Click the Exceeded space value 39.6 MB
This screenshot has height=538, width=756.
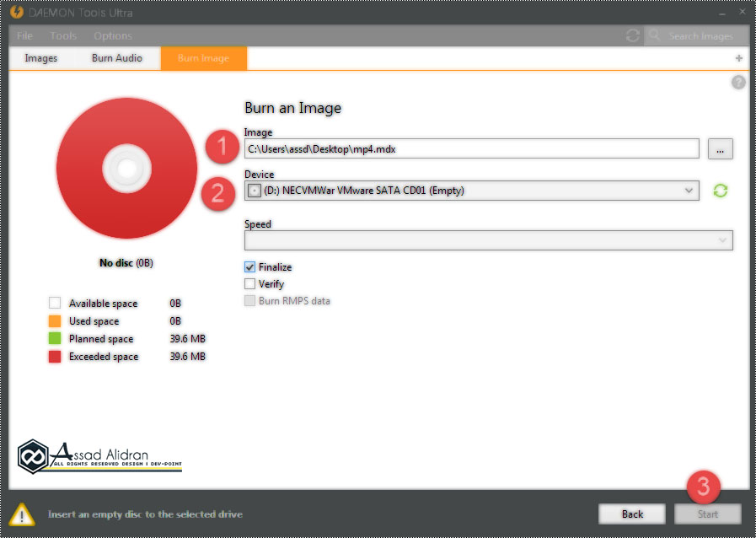[x=188, y=357]
